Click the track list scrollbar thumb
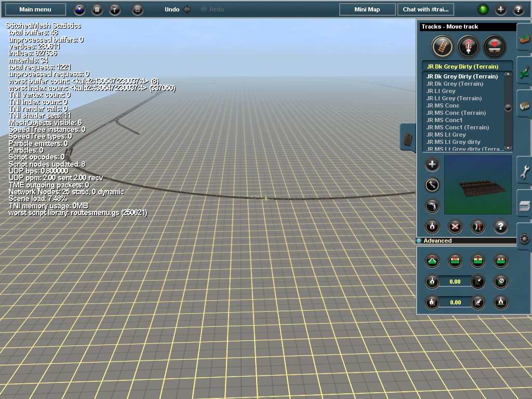The width and height of the screenshot is (532, 399). pos(507,107)
